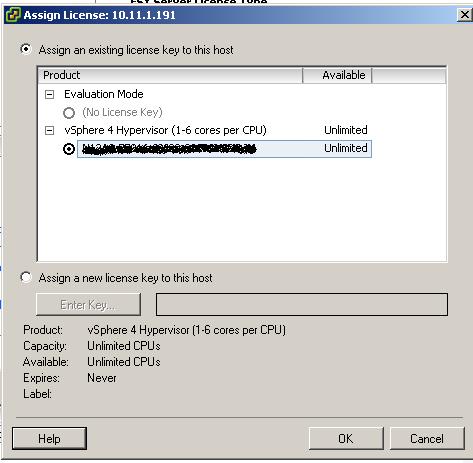Click the Product column header

pyautogui.click(x=170, y=75)
